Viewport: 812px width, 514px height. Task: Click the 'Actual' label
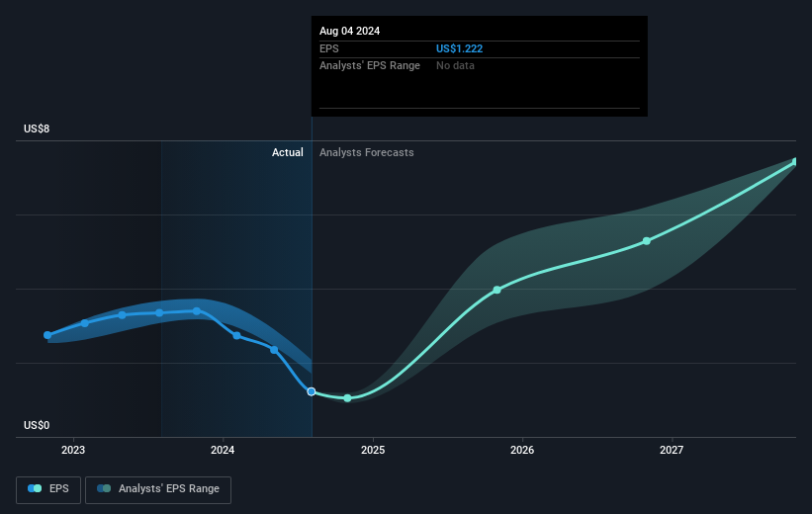coord(288,152)
